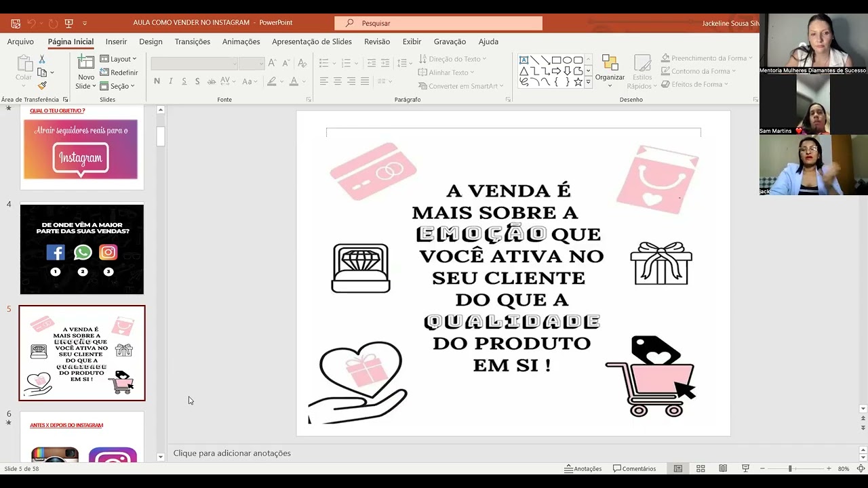Image resolution: width=868 pixels, height=488 pixels.
Task: Open Layout dropdown
Action: (118, 59)
